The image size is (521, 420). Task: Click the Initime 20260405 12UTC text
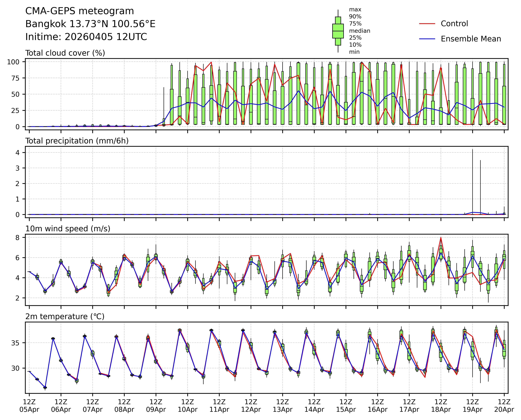point(86,37)
